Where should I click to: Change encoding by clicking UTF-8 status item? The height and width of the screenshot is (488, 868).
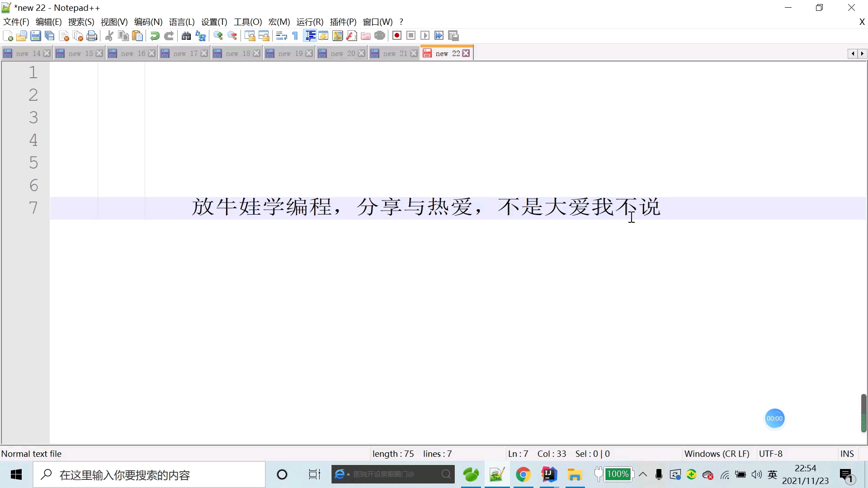771,454
